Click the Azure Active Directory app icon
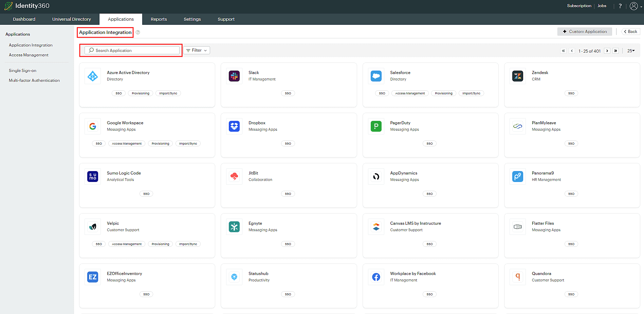Image resolution: width=644 pixels, height=314 pixels. [x=93, y=76]
